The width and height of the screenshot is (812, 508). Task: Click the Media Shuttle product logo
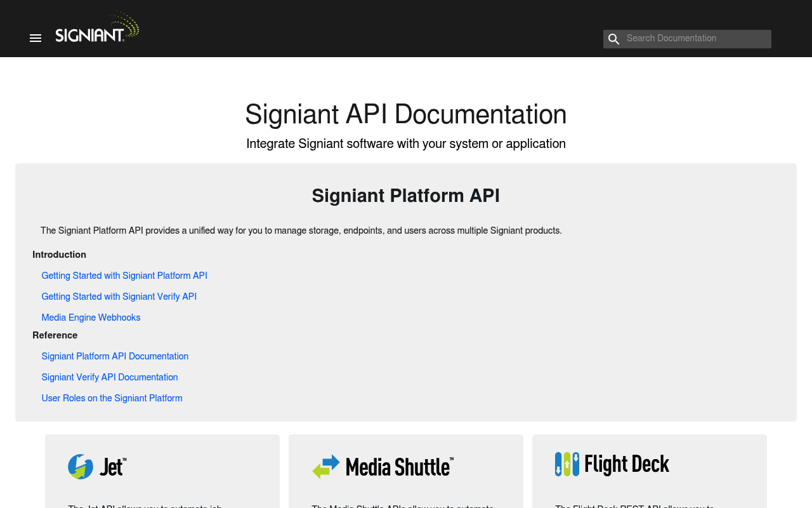pos(383,467)
